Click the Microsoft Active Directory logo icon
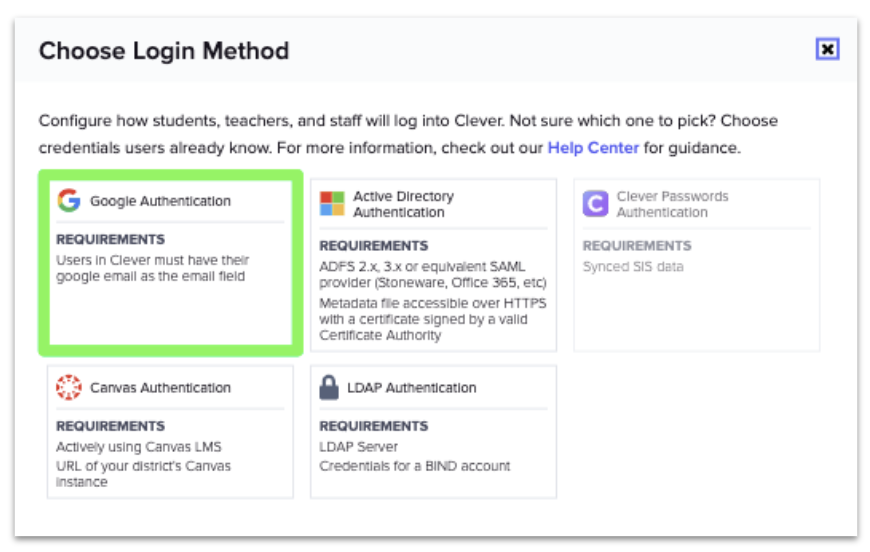The height and width of the screenshot is (552, 870). click(332, 204)
